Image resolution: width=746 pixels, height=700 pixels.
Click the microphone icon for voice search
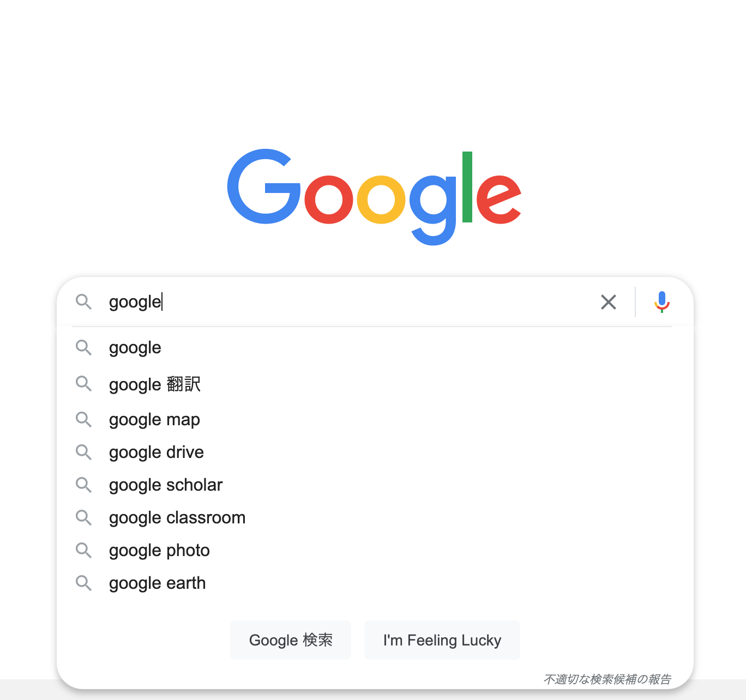[x=661, y=301]
